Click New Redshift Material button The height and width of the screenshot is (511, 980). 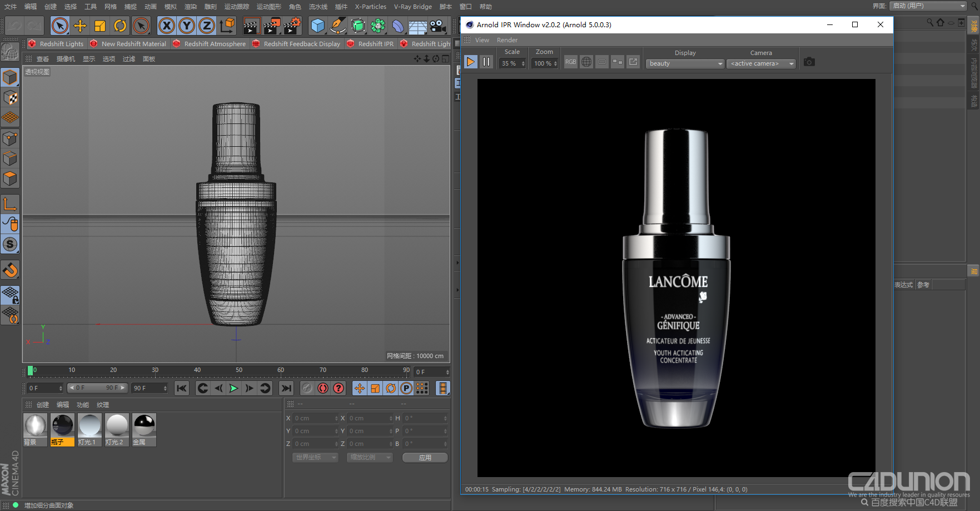pos(128,43)
